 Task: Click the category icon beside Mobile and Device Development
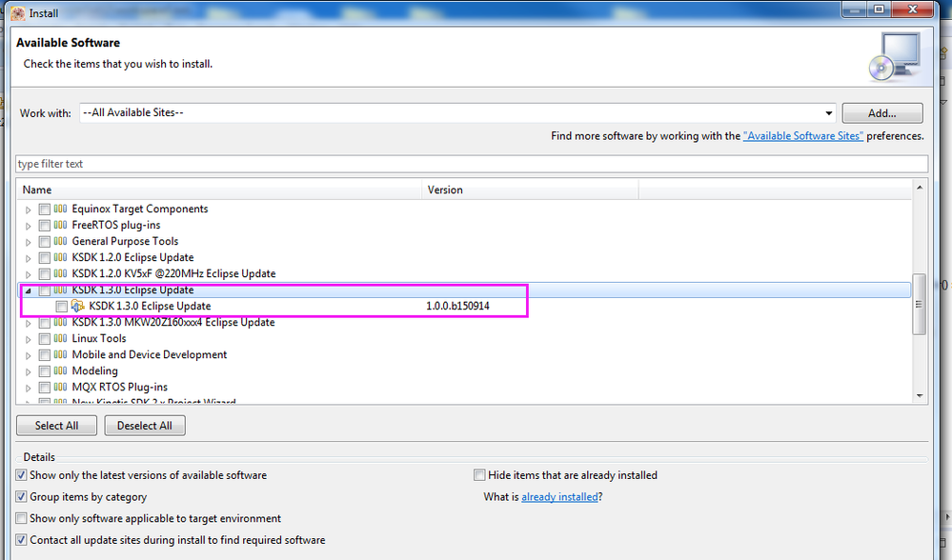click(60, 354)
